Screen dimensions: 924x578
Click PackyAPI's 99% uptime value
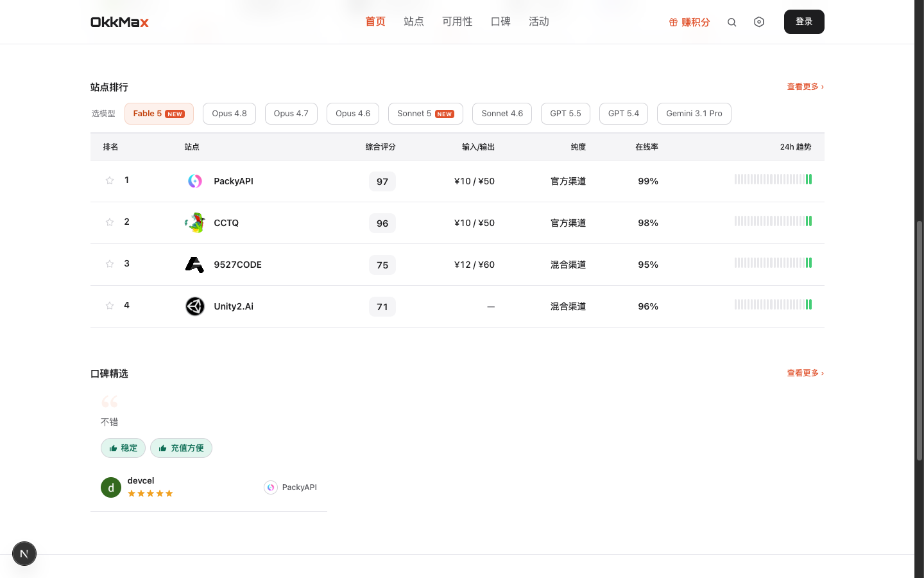(648, 181)
